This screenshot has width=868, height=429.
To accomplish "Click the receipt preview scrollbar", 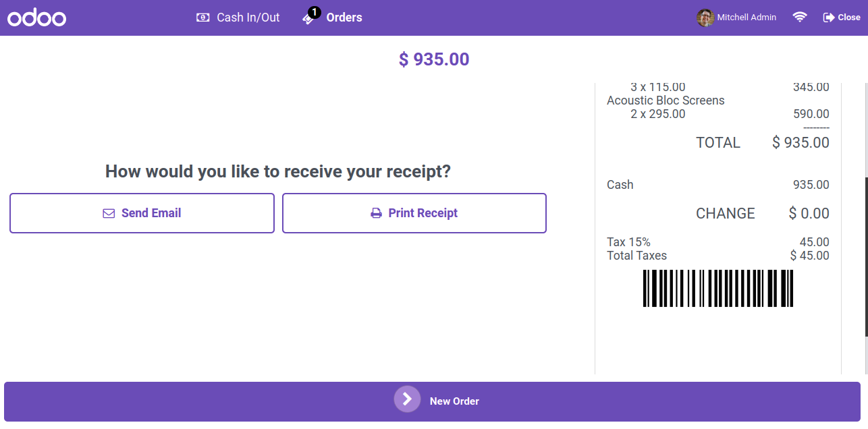I will (x=866, y=256).
